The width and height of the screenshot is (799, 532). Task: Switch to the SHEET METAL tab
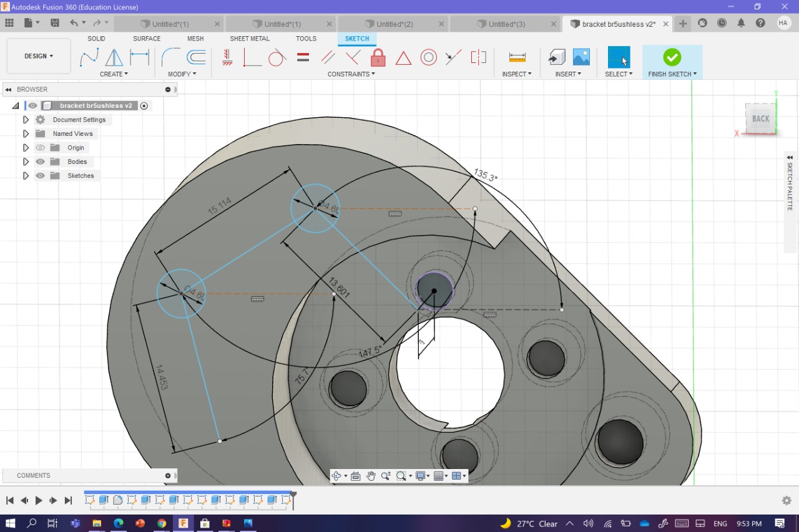pos(250,39)
